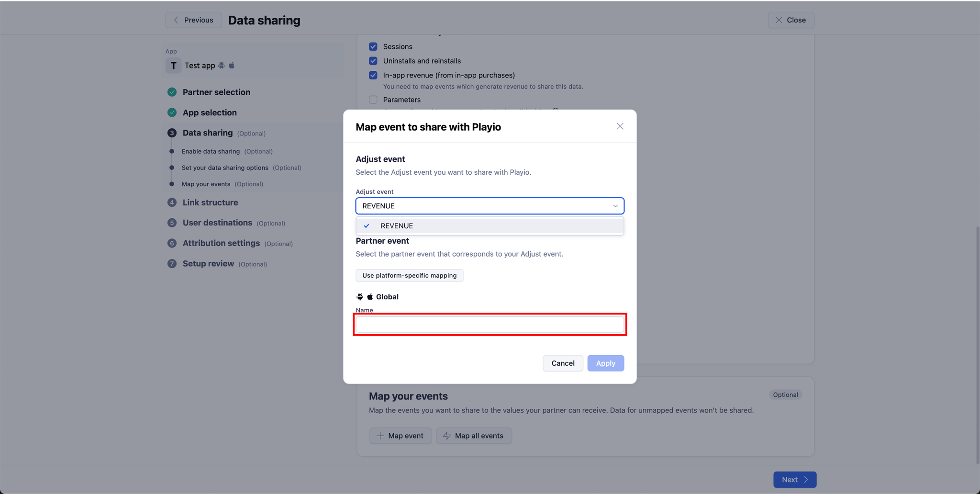Click the Map event to share with Playio title

(x=428, y=127)
